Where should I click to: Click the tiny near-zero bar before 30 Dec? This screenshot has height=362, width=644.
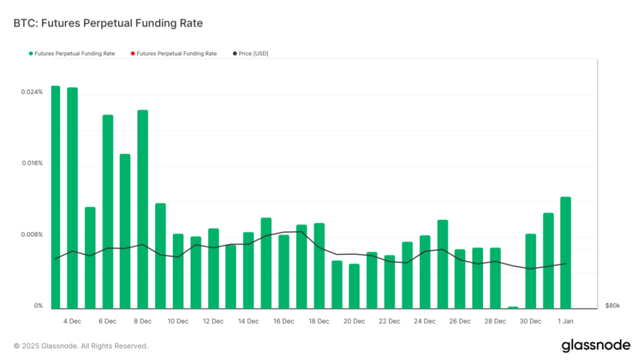click(513, 307)
